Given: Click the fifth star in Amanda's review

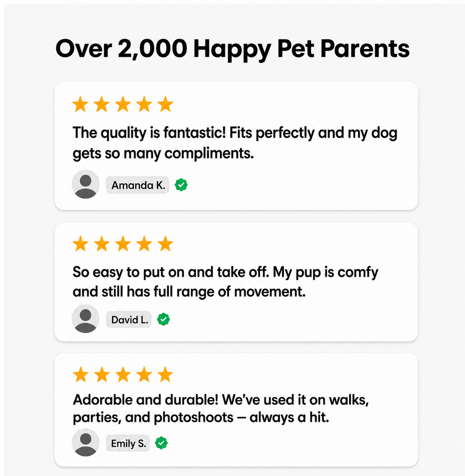Looking at the screenshot, I should [165, 104].
